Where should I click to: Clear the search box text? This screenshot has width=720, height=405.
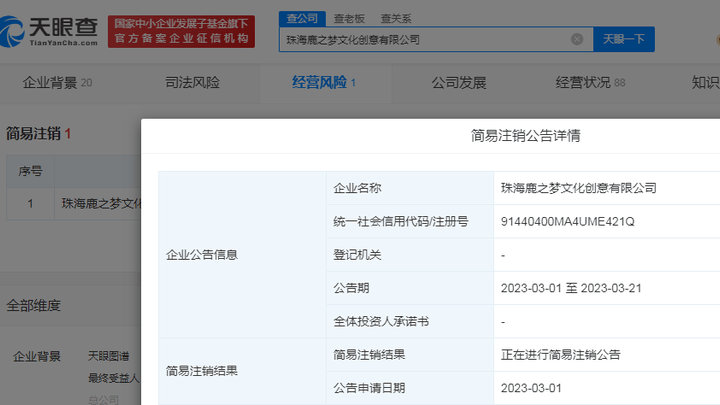point(577,39)
